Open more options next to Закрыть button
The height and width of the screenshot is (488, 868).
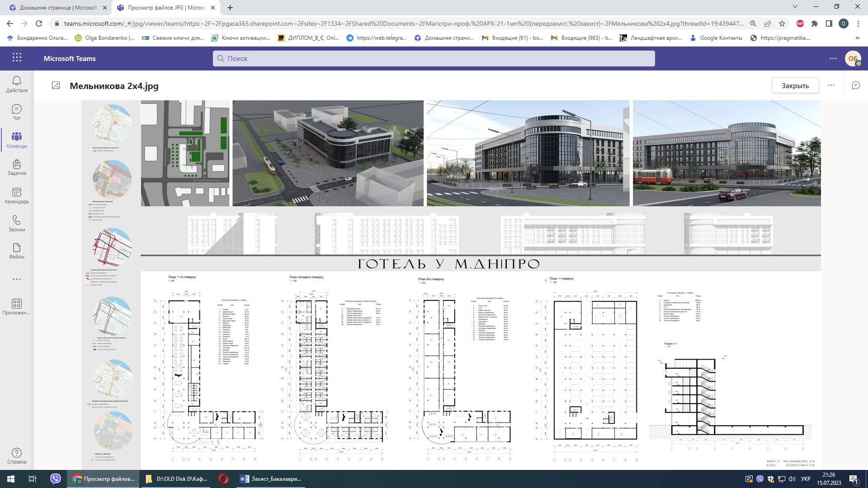click(x=831, y=85)
